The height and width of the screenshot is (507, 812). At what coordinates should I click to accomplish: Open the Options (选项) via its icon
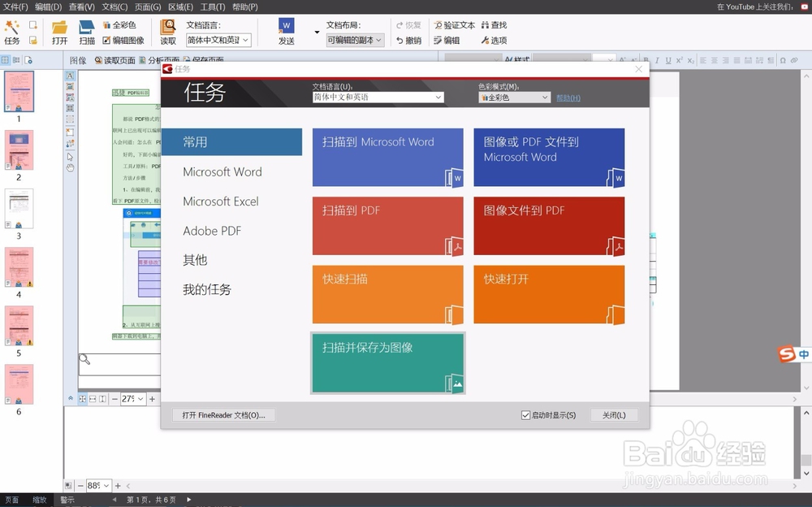pos(487,39)
